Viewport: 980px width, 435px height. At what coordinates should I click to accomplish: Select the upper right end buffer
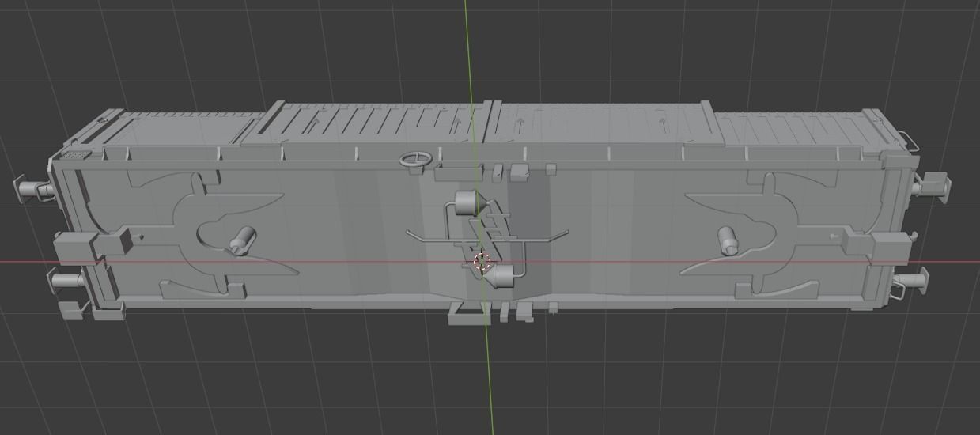coord(933,187)
